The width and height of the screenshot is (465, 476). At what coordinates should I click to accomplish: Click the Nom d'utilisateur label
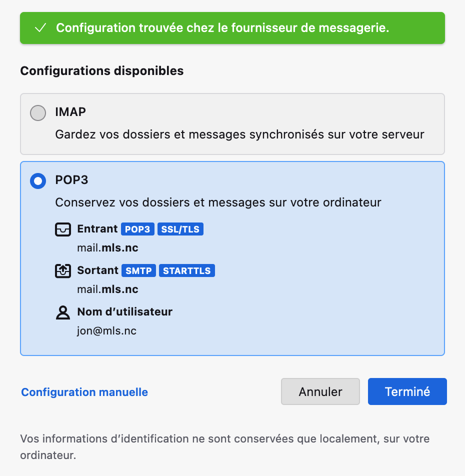[124, 312]
